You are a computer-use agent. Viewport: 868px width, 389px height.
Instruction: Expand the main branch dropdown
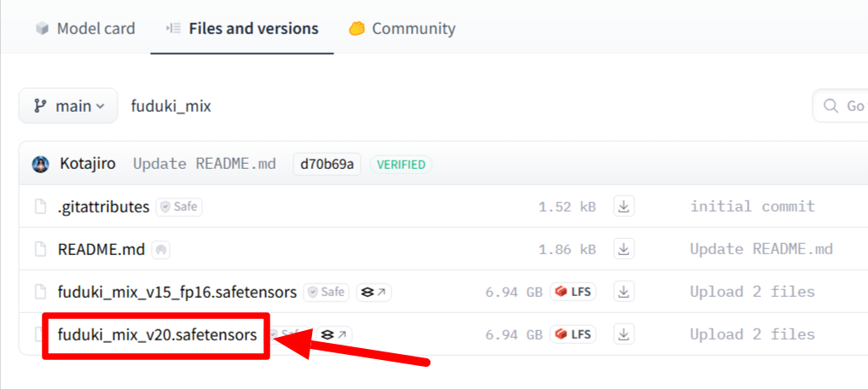click(x=68, y=106)
